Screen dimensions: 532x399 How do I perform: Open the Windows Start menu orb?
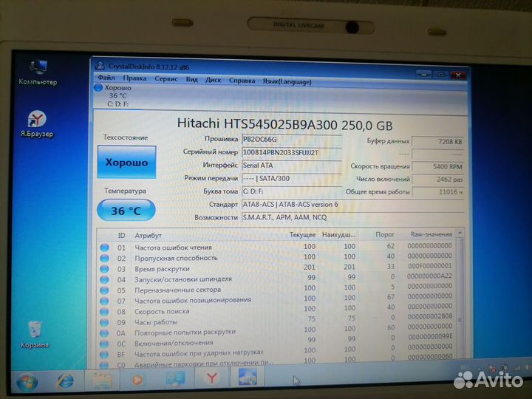pos(27,381)
